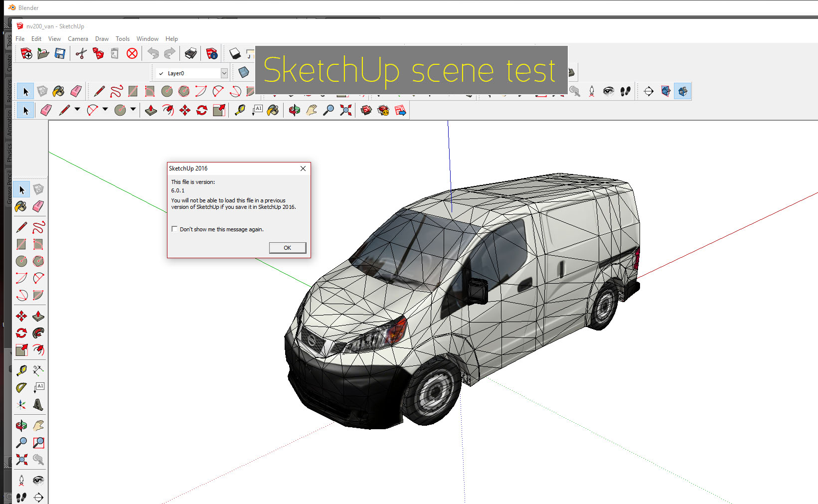Open the Draw menu
Screen dimensions: 818x504
point(102,39)
